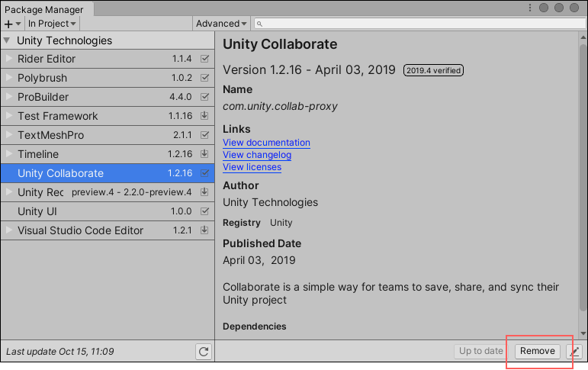This screenshot has height=370, width=588.
Task: Select the TextMeshPro package
Action: pos(108,135)
